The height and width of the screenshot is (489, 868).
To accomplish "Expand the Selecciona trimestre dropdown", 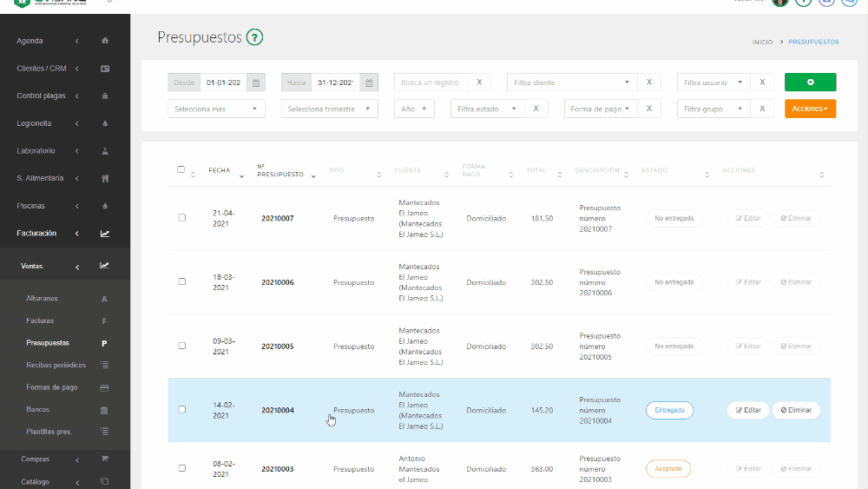I will coord(330,109).
